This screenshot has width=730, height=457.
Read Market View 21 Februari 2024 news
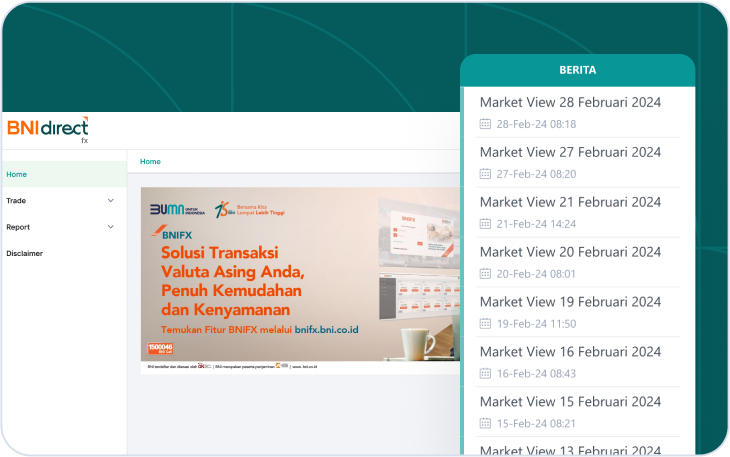(570, 202)
